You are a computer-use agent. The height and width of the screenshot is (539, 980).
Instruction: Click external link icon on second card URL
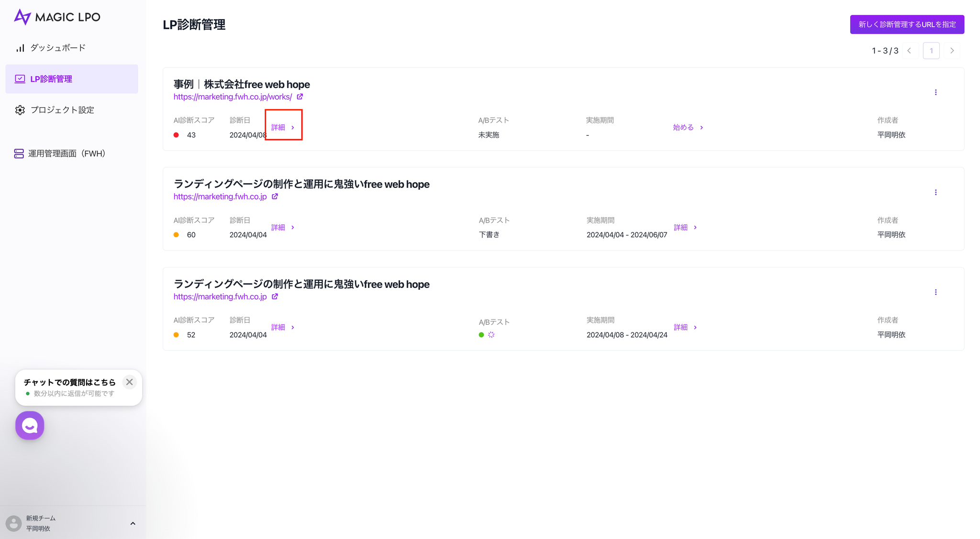coord(275,197)
